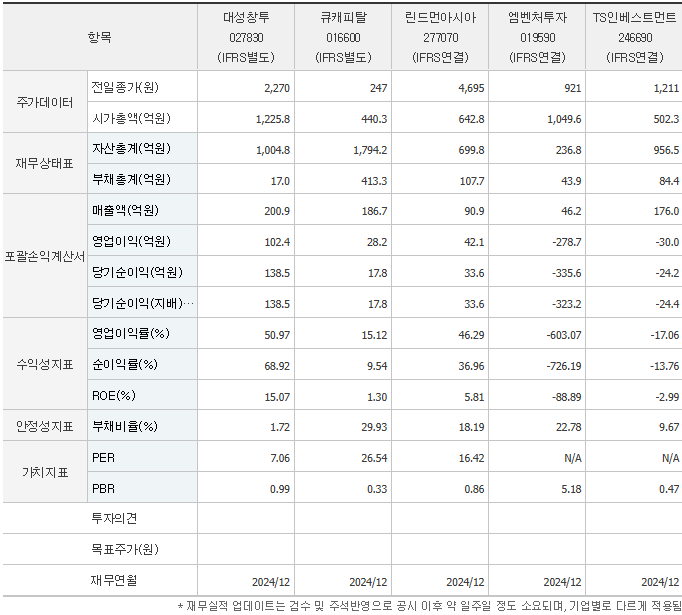Click ROE value 15.07

(x=277, y=397)
